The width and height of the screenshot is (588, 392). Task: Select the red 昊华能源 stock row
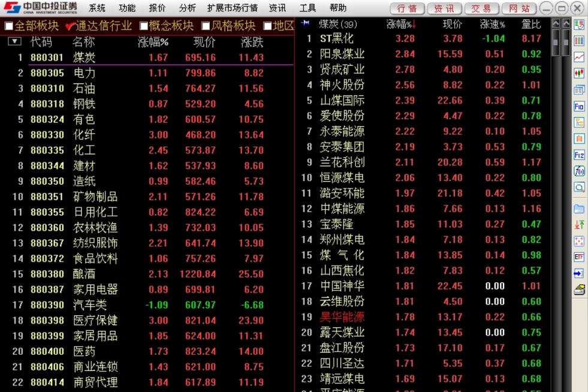(x=423, y=317)
